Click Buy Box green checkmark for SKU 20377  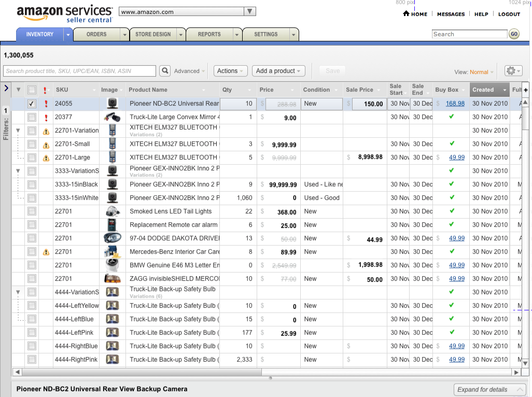click(451, 117)
